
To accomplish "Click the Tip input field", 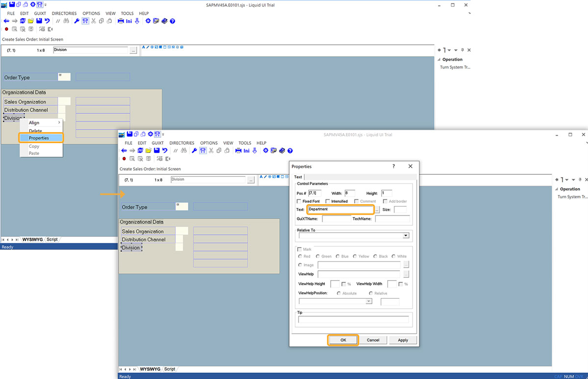I will coord(353,320).
